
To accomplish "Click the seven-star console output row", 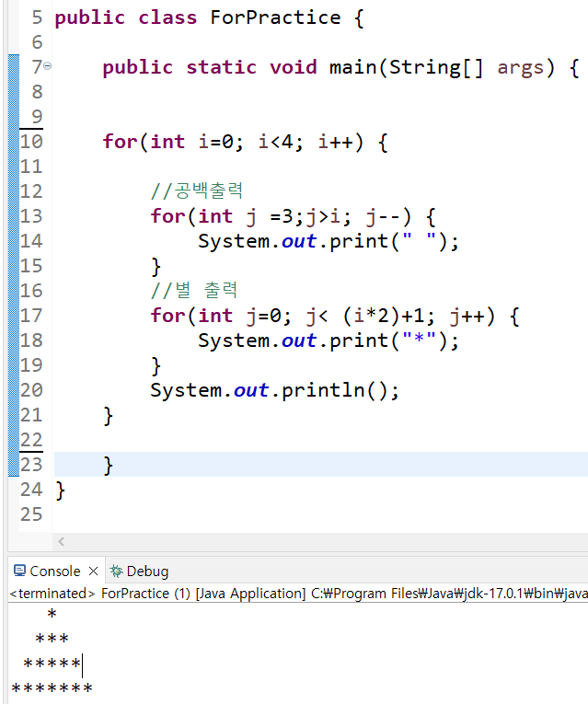I will point(52,688).
